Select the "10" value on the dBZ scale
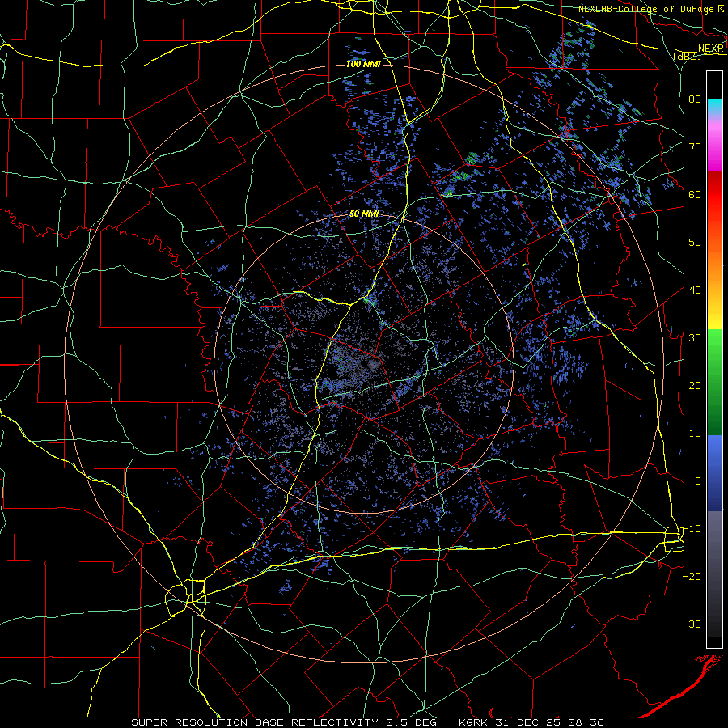This screenshot has height=728, width=728. click(x=695, y=434)
